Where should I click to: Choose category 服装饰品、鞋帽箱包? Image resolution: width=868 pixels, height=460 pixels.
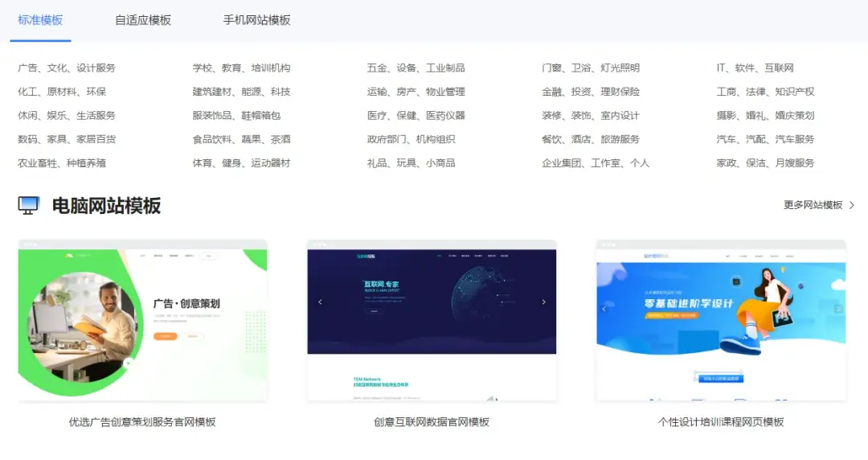(x=236, y=116)
